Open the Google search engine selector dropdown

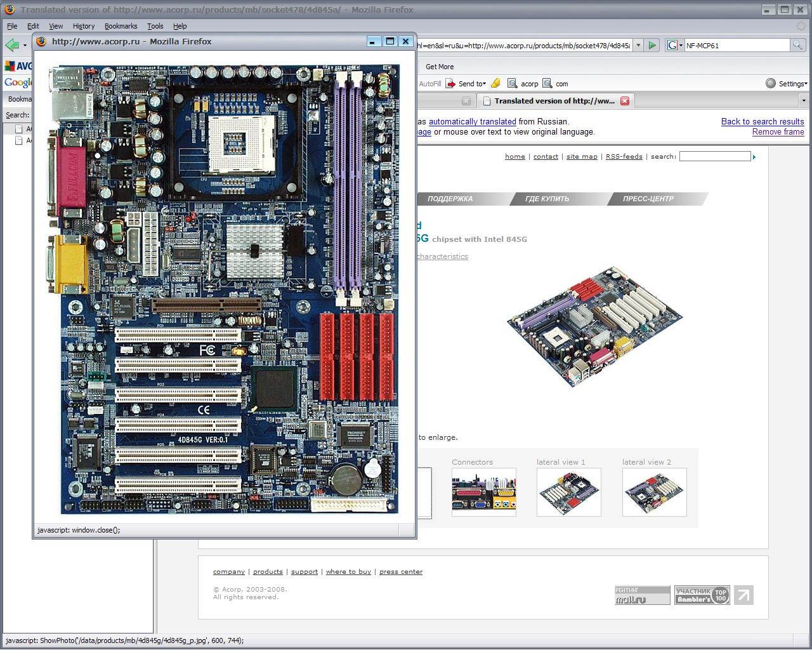674,45
